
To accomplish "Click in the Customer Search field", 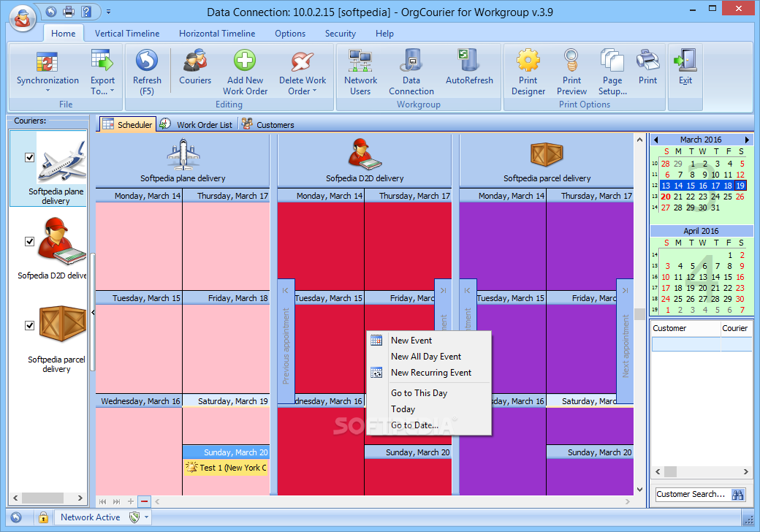I will pos(692,494).
